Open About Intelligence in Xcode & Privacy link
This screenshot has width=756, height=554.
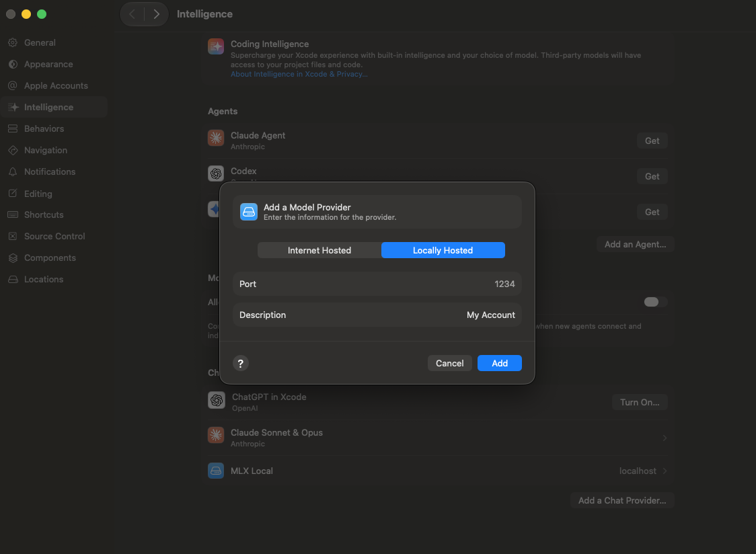coord(299,74)
